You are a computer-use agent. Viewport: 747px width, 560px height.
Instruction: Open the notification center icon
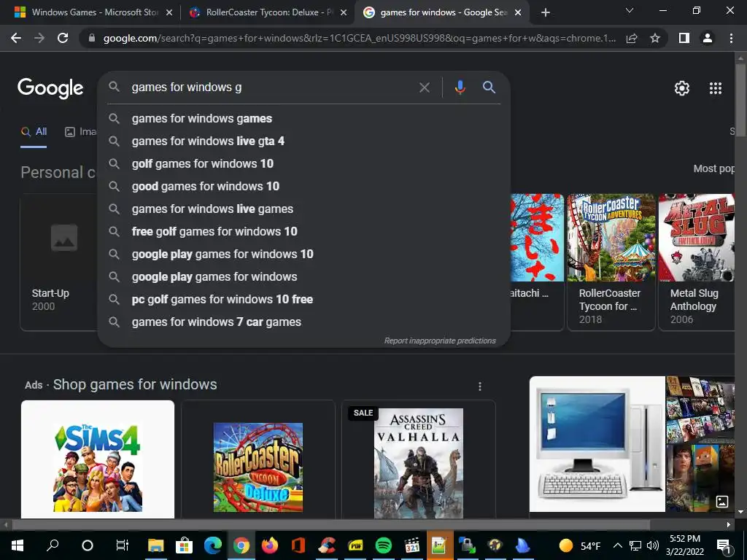coord(724,545)
